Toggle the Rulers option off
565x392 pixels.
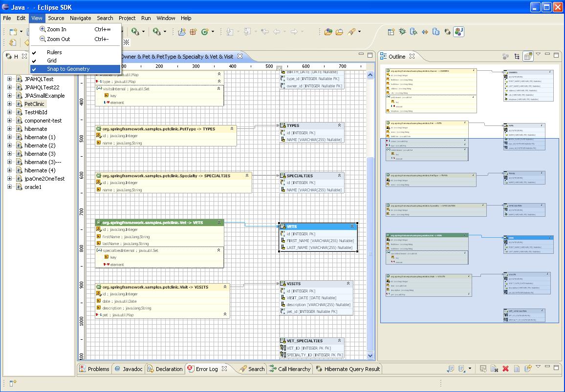point(54,52)
